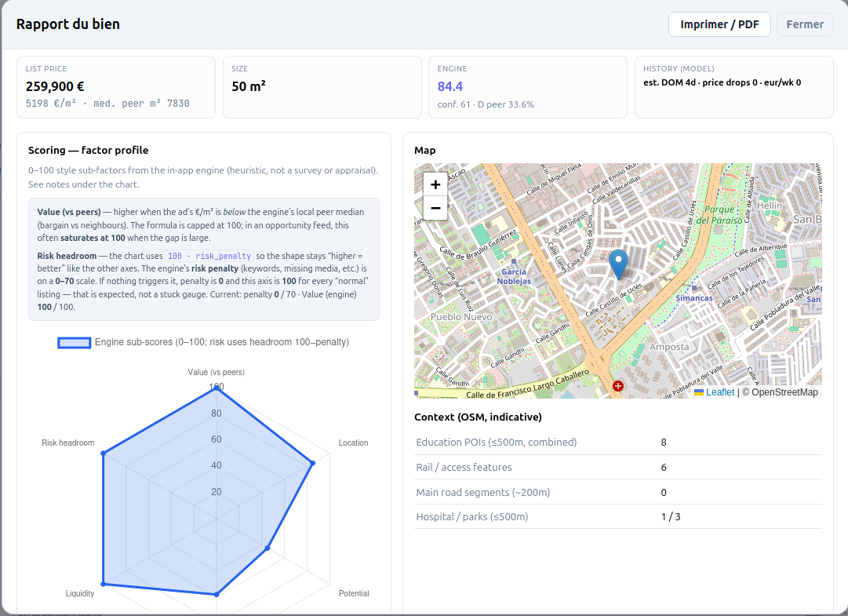Click the Rapport du bien title

click(68, 24)
